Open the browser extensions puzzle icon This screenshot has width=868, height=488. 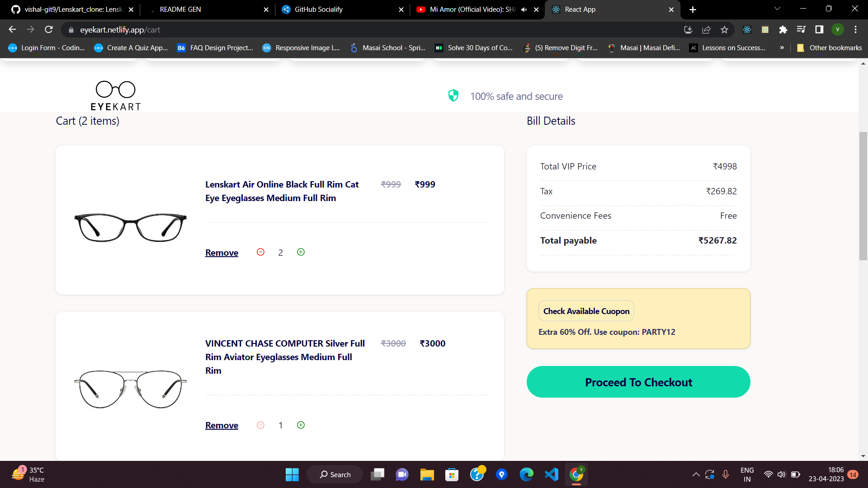(x=783, y=30)
